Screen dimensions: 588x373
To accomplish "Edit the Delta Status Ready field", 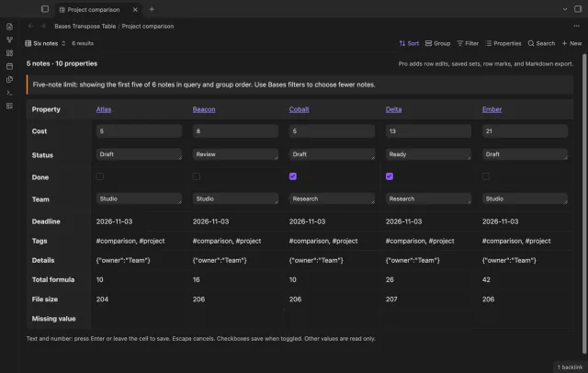I will click(428, 154).
